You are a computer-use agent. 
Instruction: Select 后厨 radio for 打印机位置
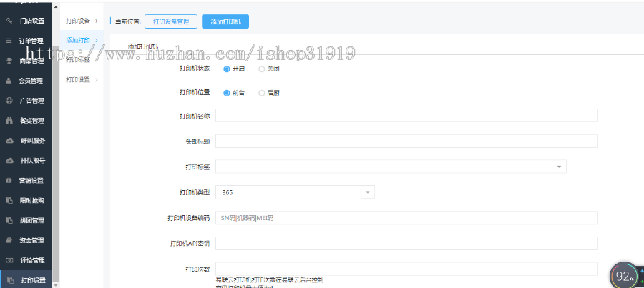(x=261, y=93)
